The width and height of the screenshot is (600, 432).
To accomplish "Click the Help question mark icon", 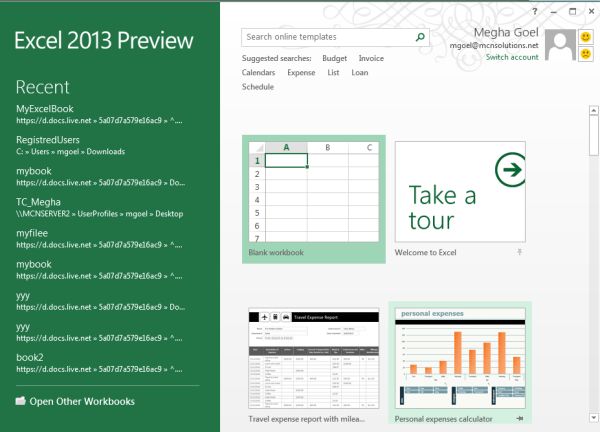I will point(535,11).
